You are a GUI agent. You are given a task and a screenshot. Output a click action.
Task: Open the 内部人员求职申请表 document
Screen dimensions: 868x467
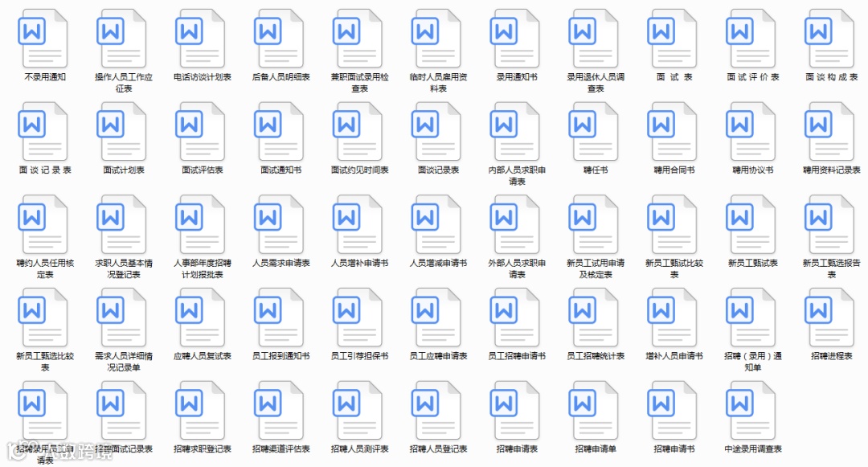(516, 133)
